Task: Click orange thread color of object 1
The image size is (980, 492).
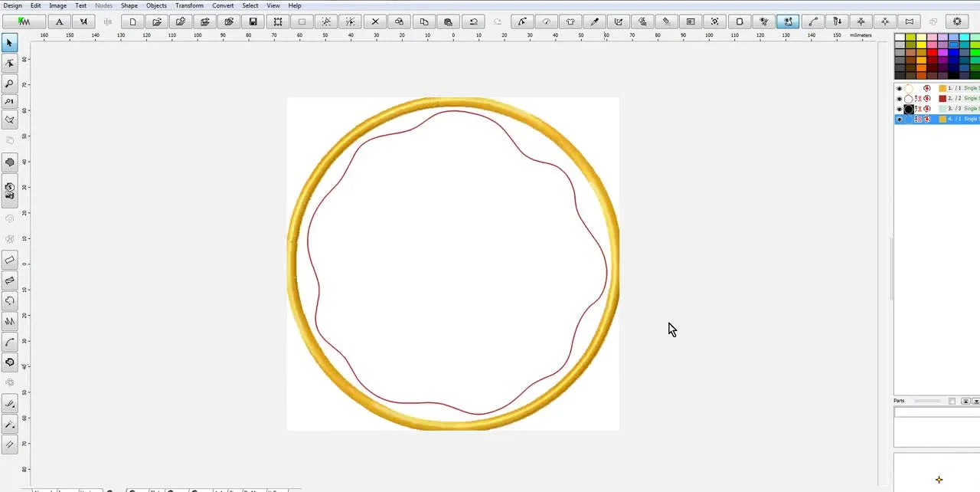Action: [942, 88]
